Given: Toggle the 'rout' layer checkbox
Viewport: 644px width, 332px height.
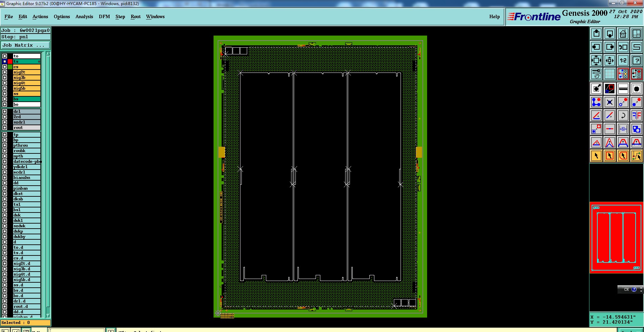Looking at the screenshot, I should click(x=5, y=128).
